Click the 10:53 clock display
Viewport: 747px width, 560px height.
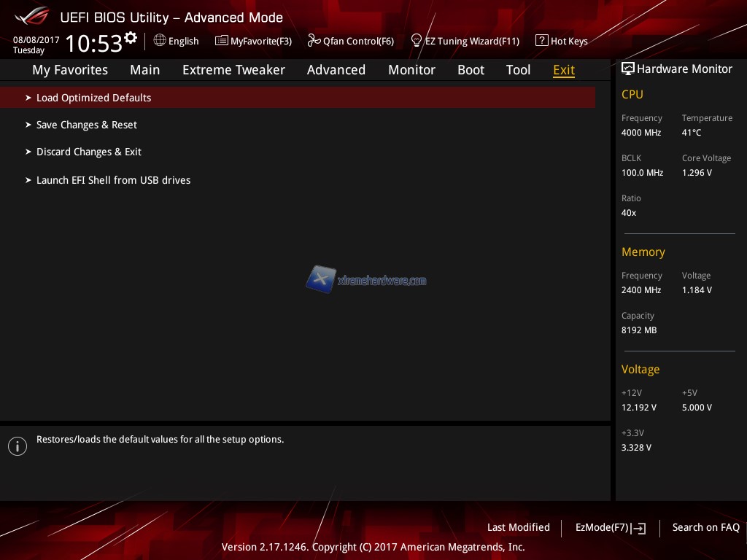point(93,44)
